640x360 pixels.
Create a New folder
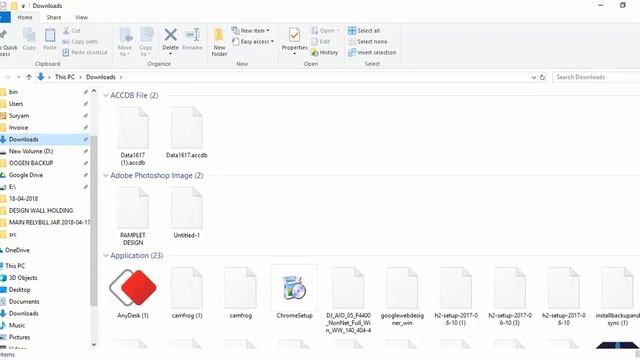[219, 42]
